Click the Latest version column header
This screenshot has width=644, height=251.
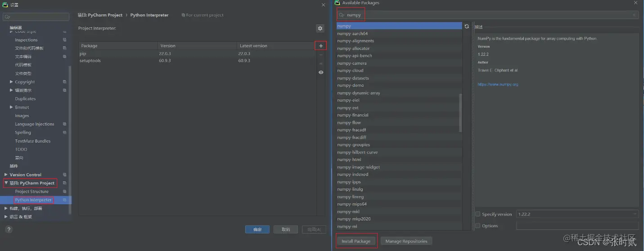(276, 46)
